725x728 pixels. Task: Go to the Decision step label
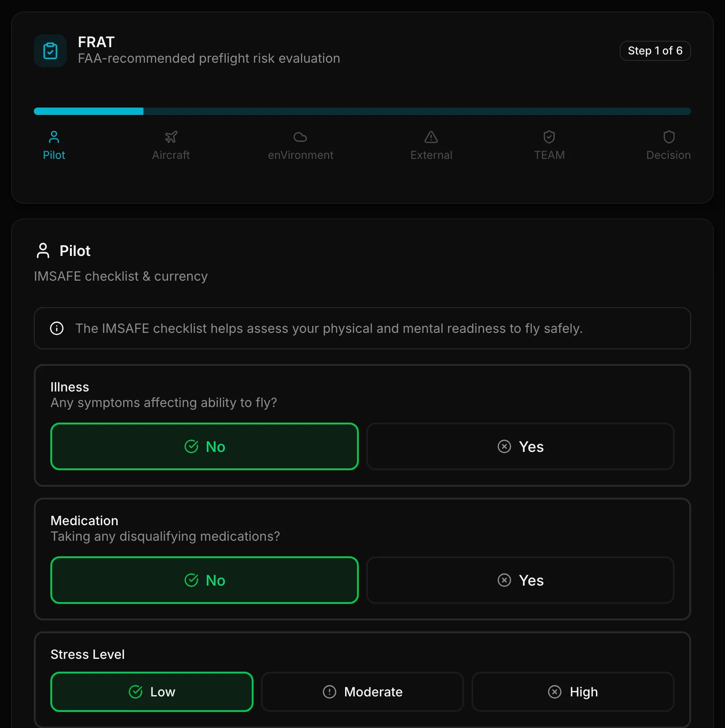pyautogui.click(x=668, y=155)
